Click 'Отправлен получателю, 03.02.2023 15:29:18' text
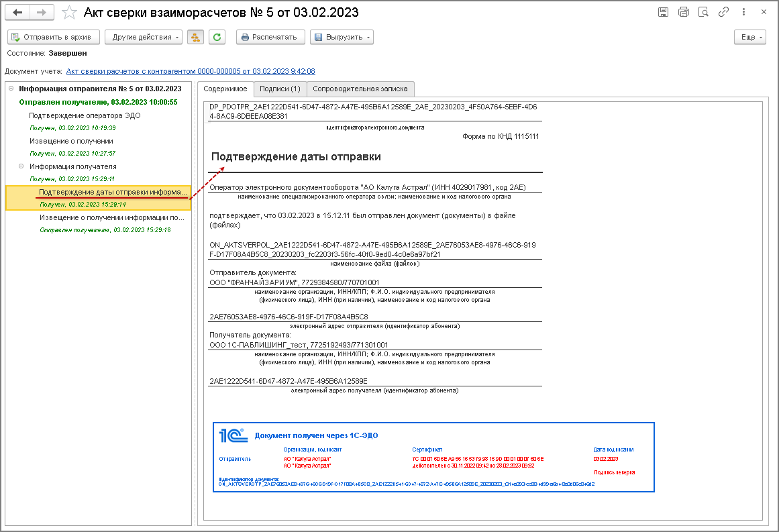 point(105,230)
